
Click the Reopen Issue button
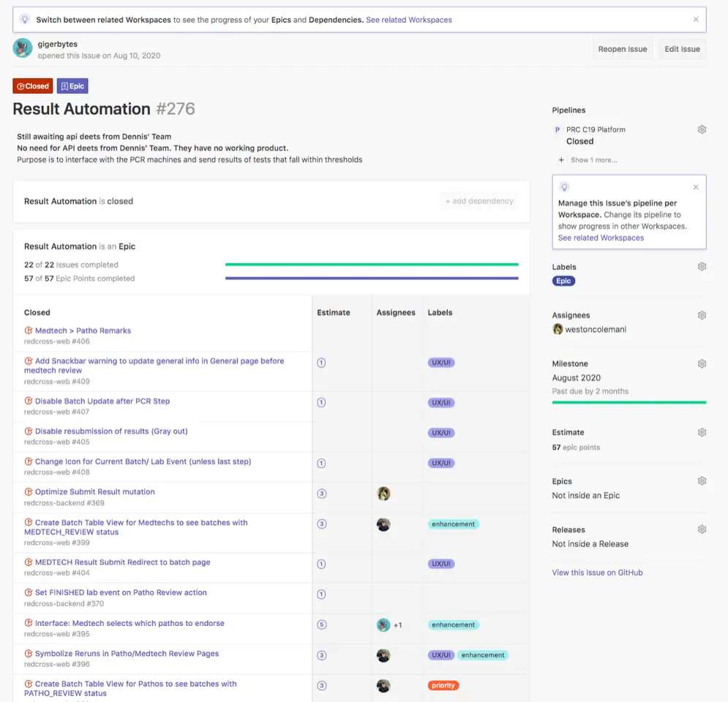(623, 49)
